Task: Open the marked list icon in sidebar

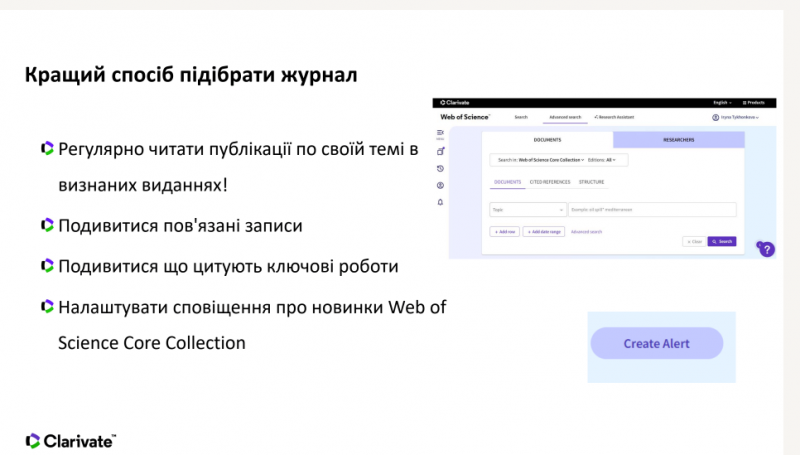Action: (440, 151)
